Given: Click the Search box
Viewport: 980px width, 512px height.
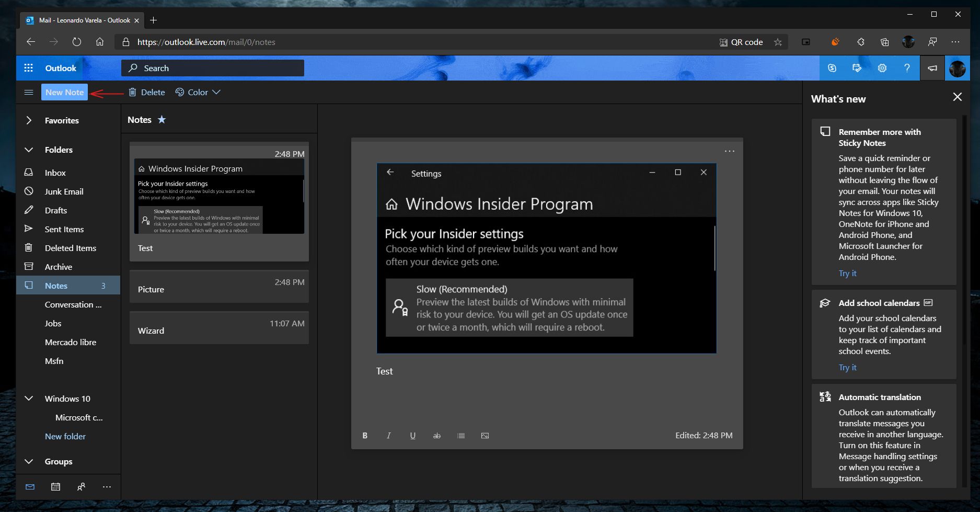Looking at the screenshot, I should tap(213, 68).
